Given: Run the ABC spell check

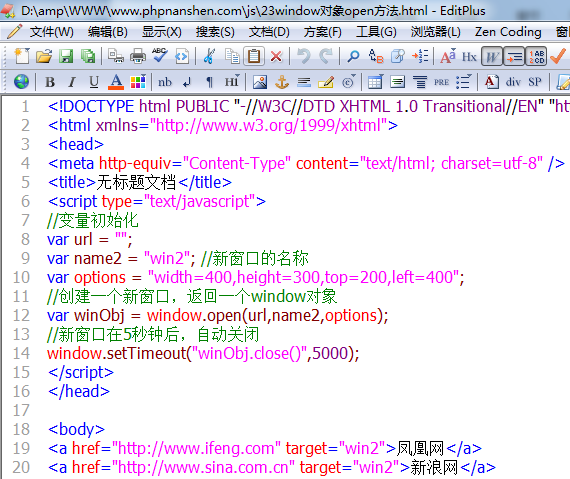Looking at the screenshot, I should point(160,56).
